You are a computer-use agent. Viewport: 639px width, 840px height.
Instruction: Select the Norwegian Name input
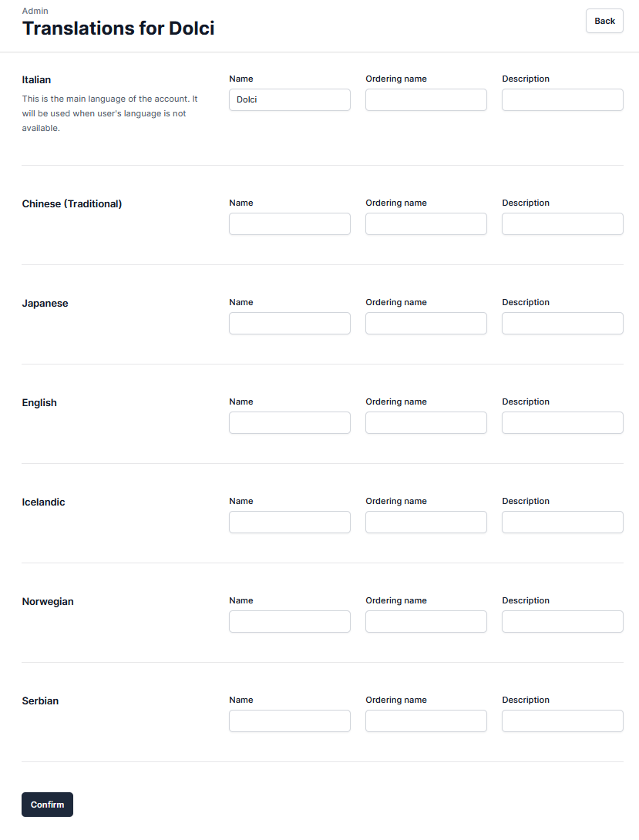289,621
